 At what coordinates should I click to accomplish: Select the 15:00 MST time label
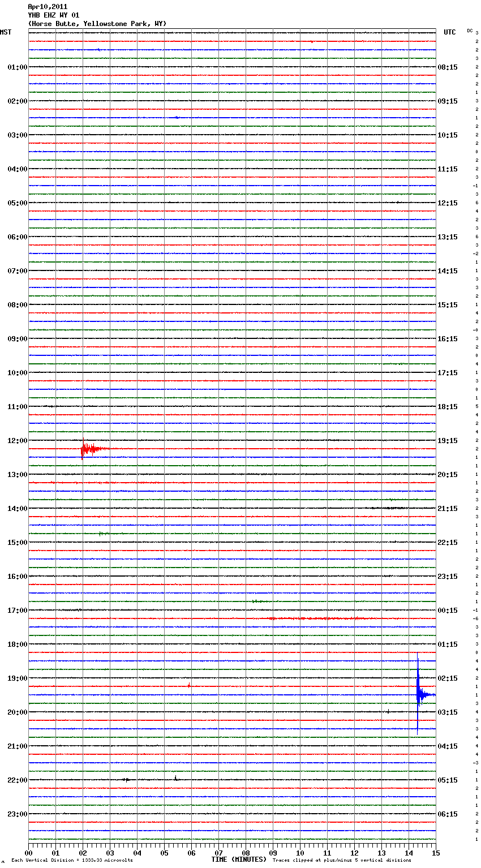pos(18,543)
